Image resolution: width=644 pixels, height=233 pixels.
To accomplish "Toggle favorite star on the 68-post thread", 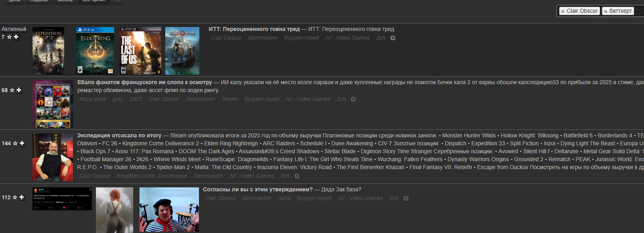I will tap(12, 90).
